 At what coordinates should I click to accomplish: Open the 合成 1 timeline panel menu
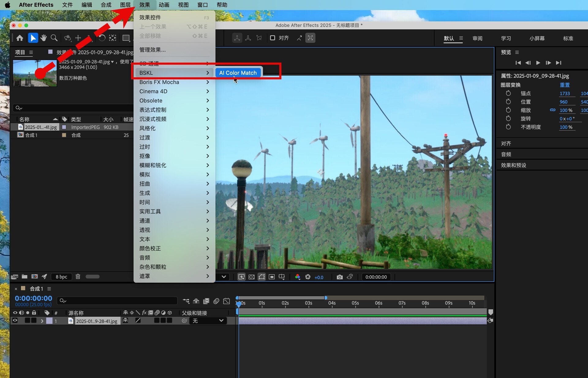coord(49,289)
